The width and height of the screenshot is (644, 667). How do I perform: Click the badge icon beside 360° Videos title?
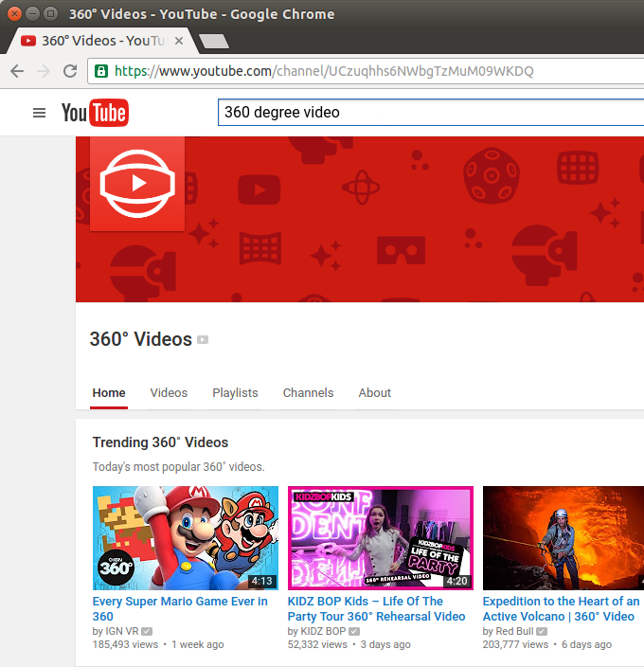[x=203, y=340]
